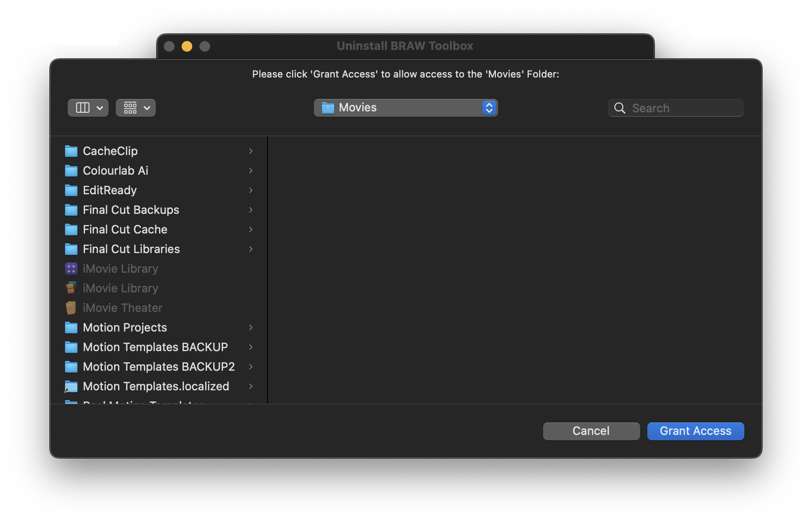Expand the Motion Projects folder chevron

(x=251, y=327)
